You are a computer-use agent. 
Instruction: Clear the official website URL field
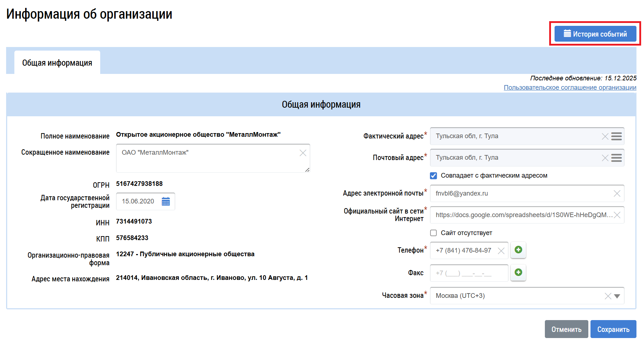click(x=617, y=215)
